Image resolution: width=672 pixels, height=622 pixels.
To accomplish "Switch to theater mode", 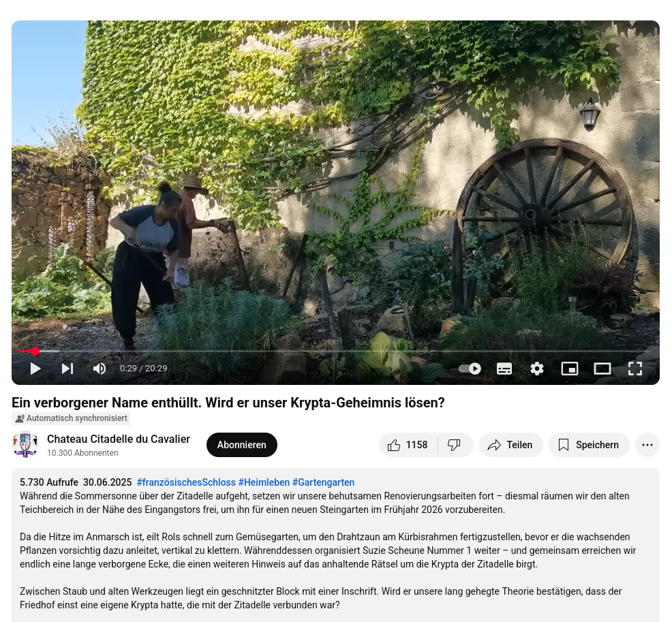I will click(x=602, y=369).
